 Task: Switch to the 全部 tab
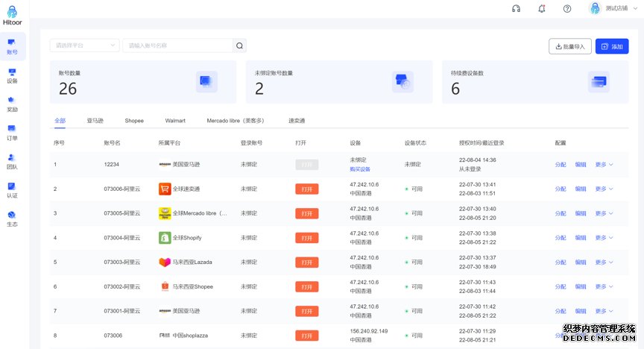tap(60, 121)
